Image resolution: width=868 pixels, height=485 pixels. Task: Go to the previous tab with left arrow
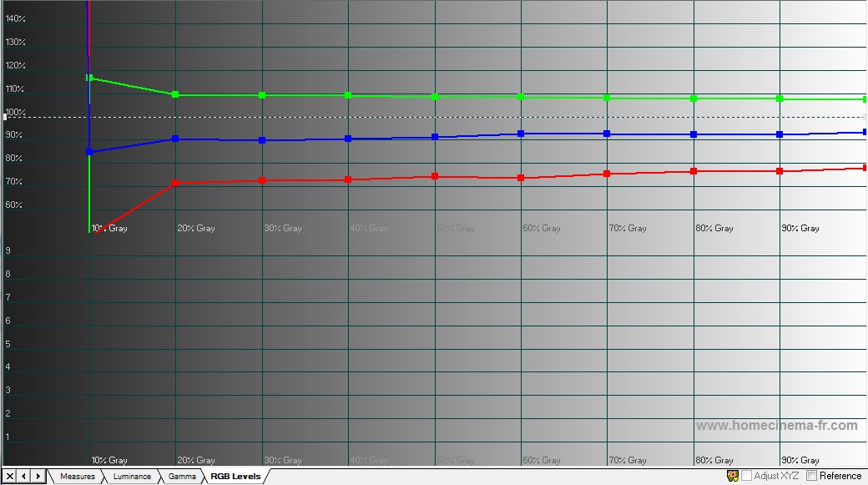(24, 476)
